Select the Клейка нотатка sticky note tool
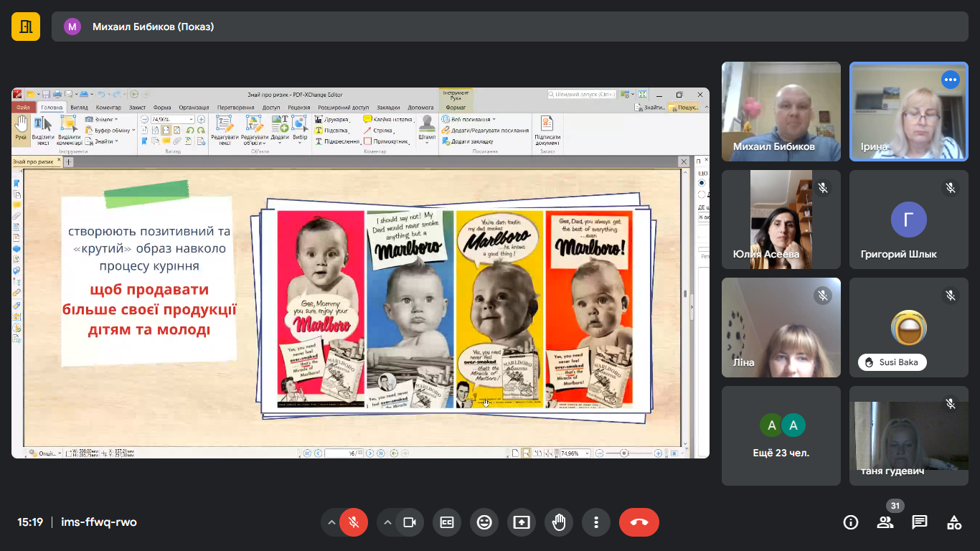This screenshot has height=551, width=980. 388,119
